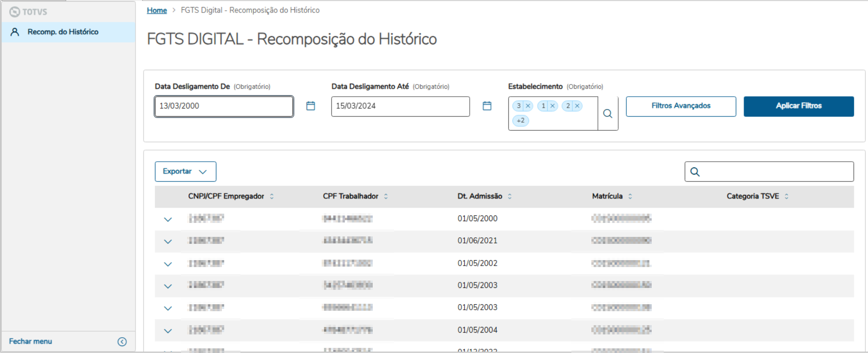Click the person icon beside Recomp. do Histórico

(x=15, y=32)
